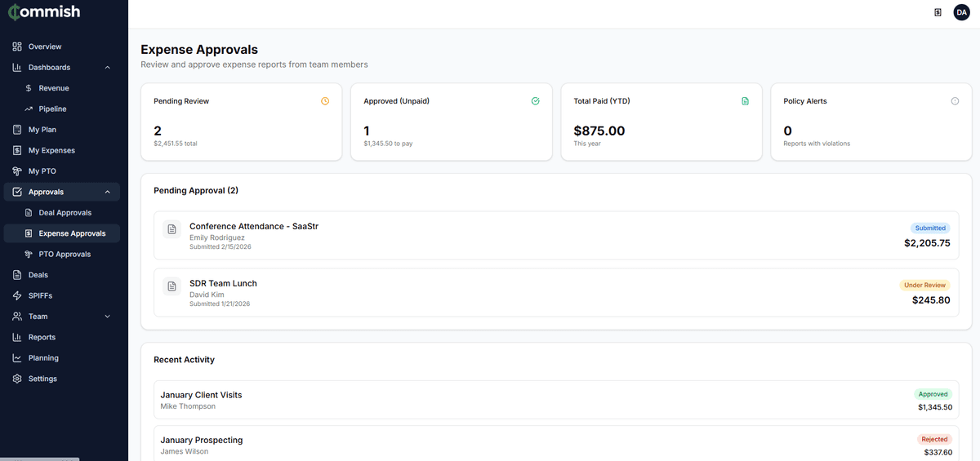Screen dimensions: 980x461
Task: Select Expense Approvals in sidebar
Action: click(x=62, y=233)
